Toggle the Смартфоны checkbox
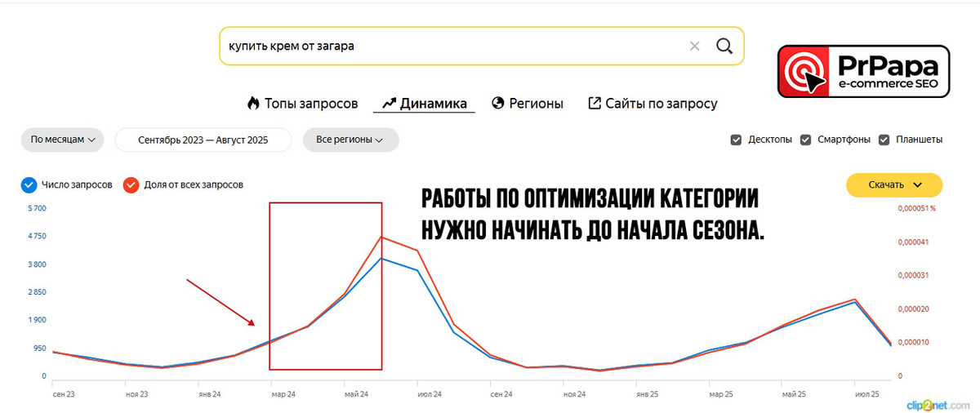This screenshot has height=413, width=980. (x=806, y=140)
